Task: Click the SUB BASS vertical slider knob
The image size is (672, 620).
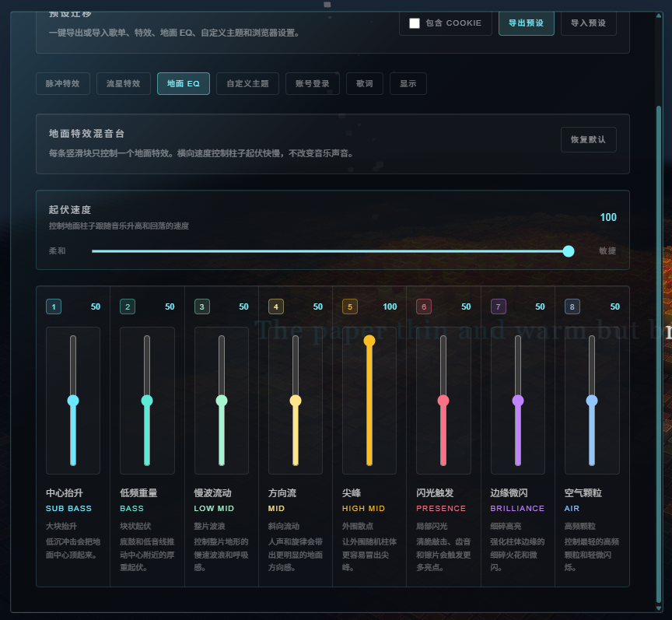Action: [73, 401]
